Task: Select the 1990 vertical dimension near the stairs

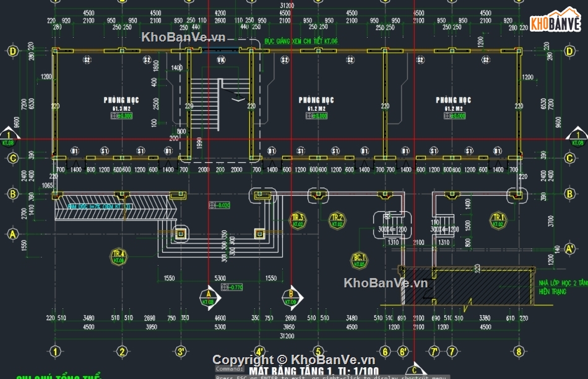Action: [x=199, y=143]
